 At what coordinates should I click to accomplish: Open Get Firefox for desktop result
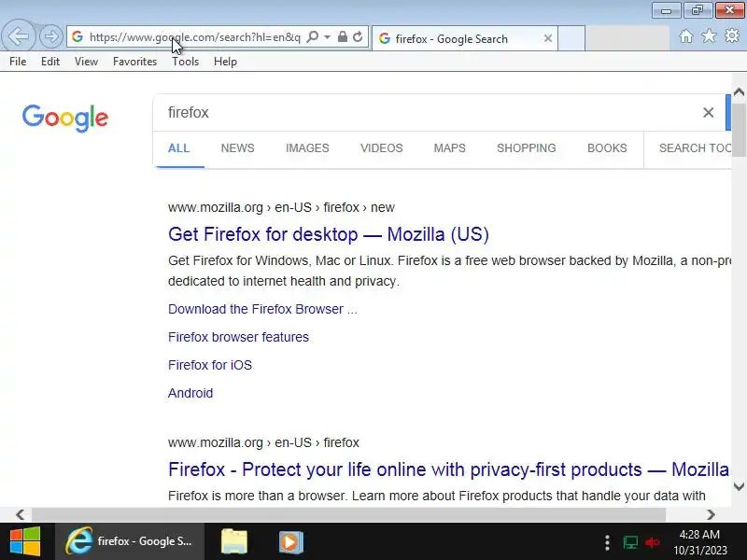[329, 234]
